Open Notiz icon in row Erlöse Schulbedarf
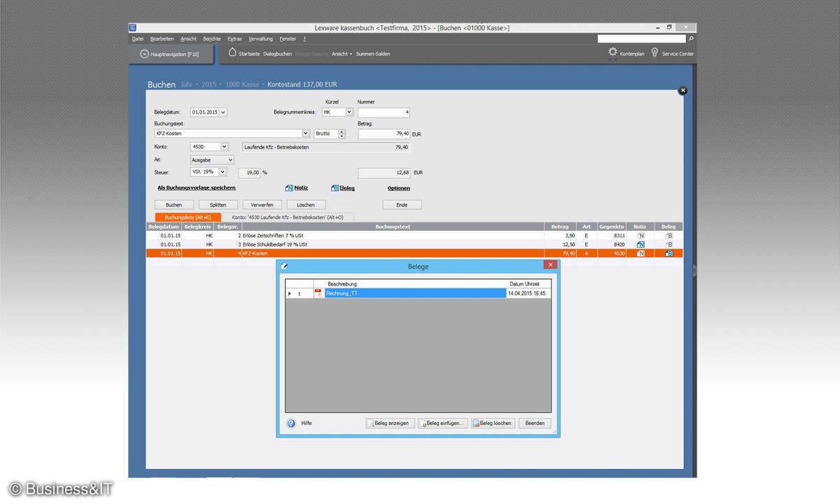 coord(640,244)
